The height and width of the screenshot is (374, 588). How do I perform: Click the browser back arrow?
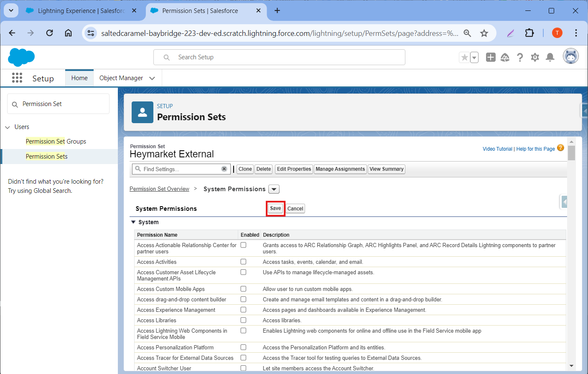tap(12, 33)
